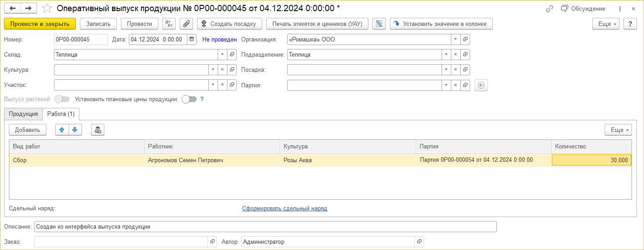Image resolution: width=644 pixels, height=250 pixels.
Task: Move row up with blue up arrow
Action: click(x=62, y=130)
